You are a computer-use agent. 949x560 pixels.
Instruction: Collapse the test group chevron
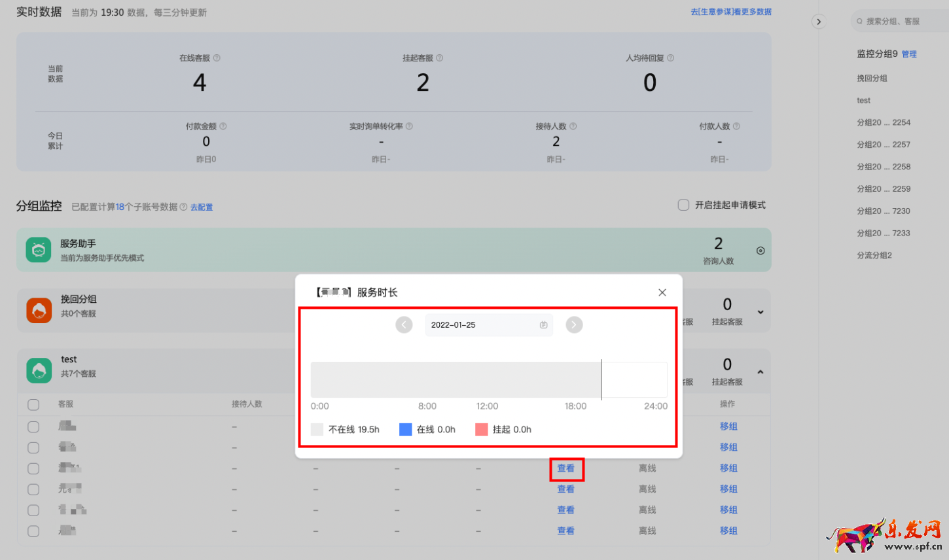click(x=760, y=372)
